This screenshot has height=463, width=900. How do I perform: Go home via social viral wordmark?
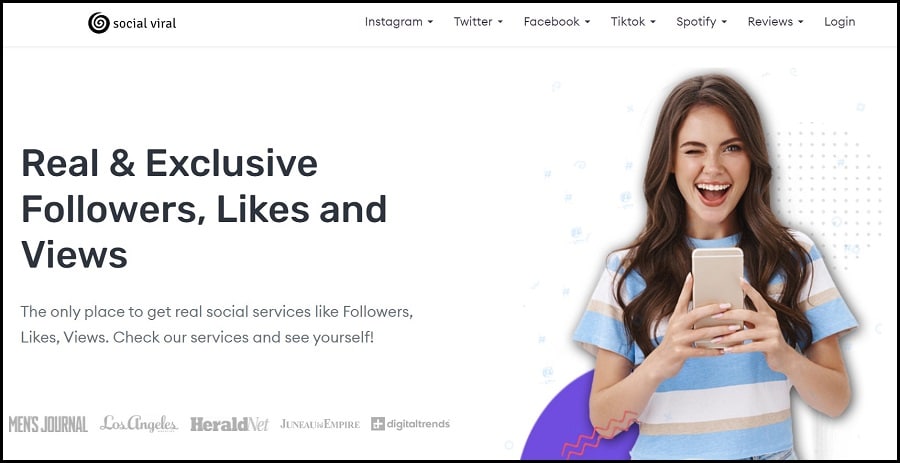(x=145, y=24)
